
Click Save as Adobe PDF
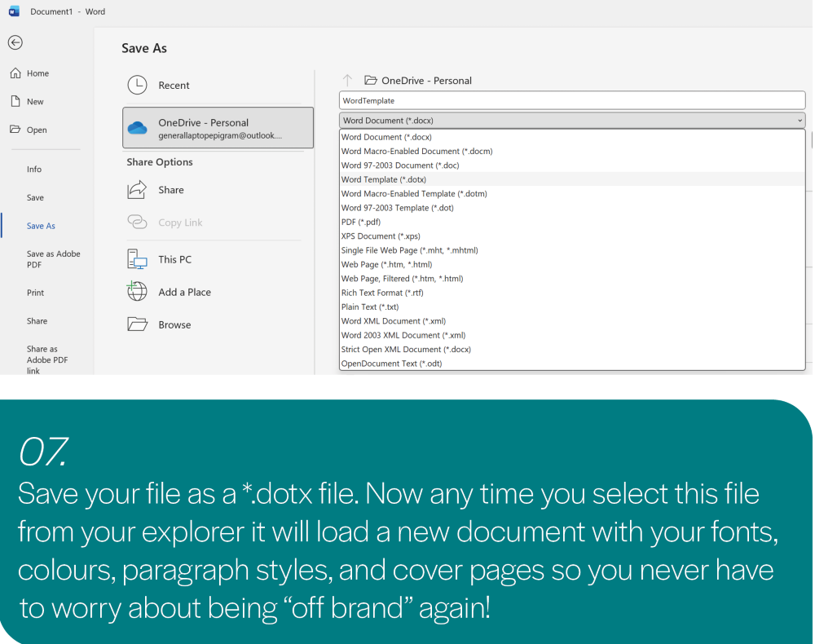[54, 259]
